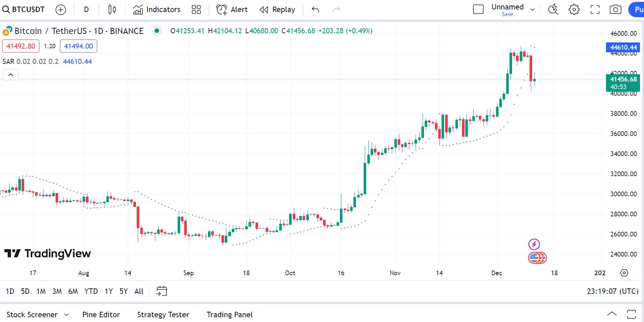644x322 pixels.
Task: Undo the last chart action
Action: tap(315, 10)
